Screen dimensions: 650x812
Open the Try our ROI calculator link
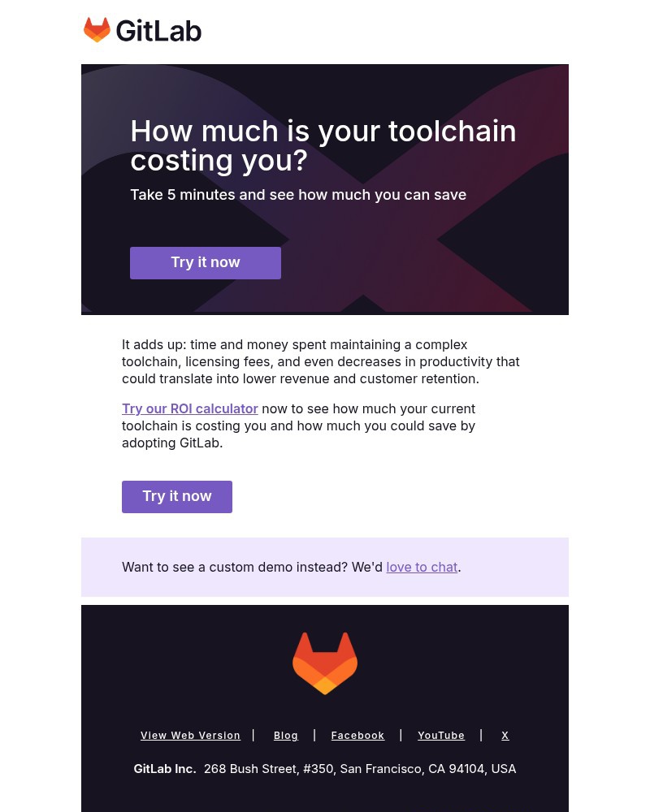pyautogui.click(x=190, y=408)
